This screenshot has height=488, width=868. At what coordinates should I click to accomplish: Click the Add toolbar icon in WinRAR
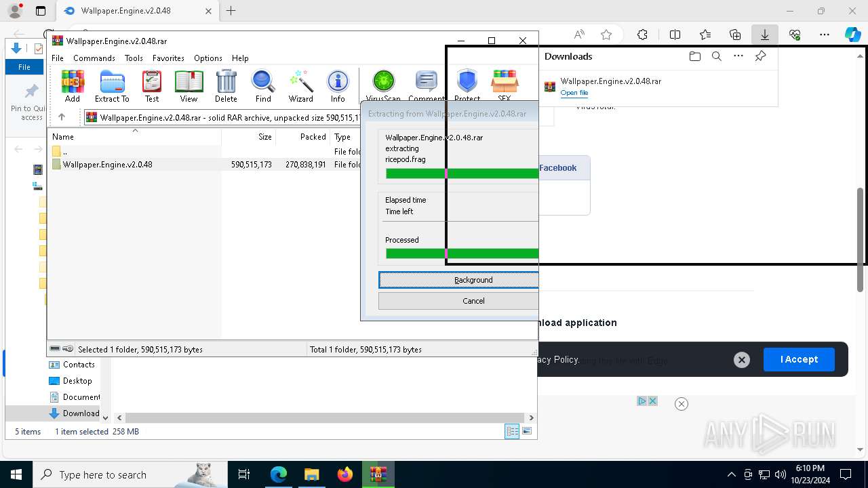(x=73, y=86)
